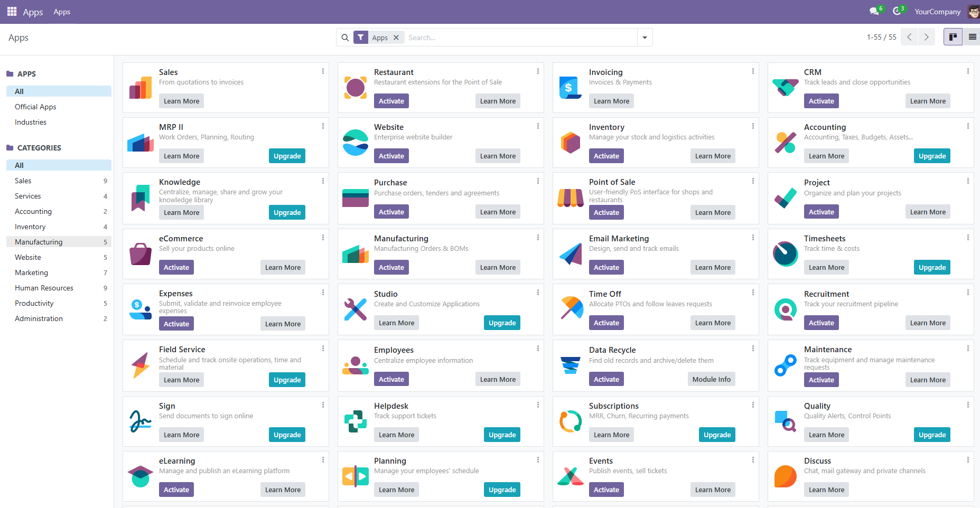Image resolution: width=980 pixels, height=508 pixels.
Task: Open the main apps grid menu icon
Action: [x=12, y=11]
